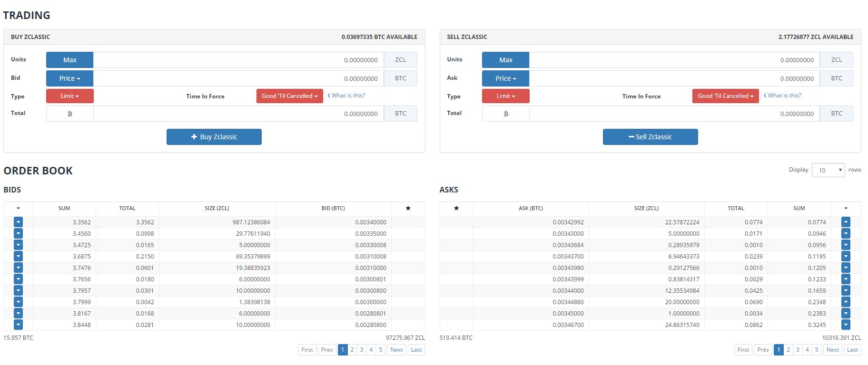Open row menu for bid 0.00335000
Screen dimensions: 868x365
point(18,233)
